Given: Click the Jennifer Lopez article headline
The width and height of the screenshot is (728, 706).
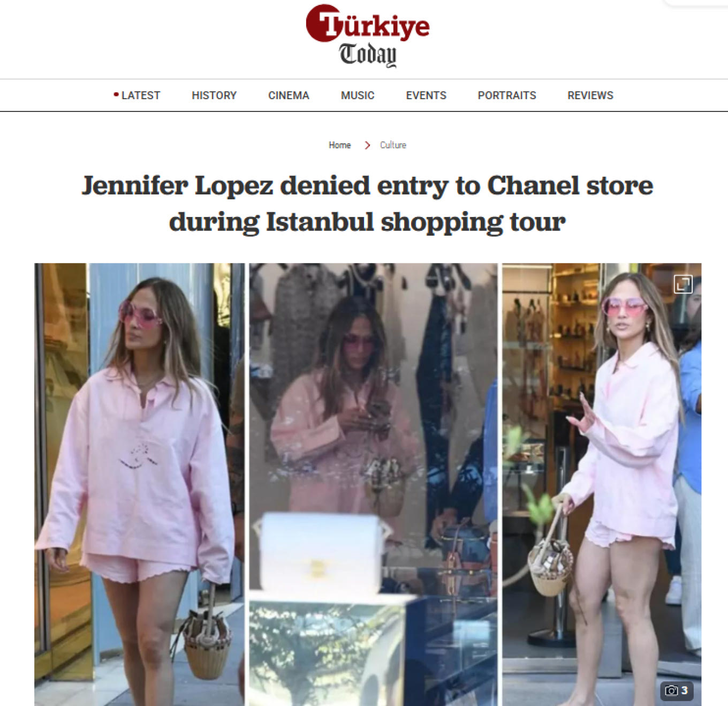Looking at the screenshot, I should coord(367,204).
